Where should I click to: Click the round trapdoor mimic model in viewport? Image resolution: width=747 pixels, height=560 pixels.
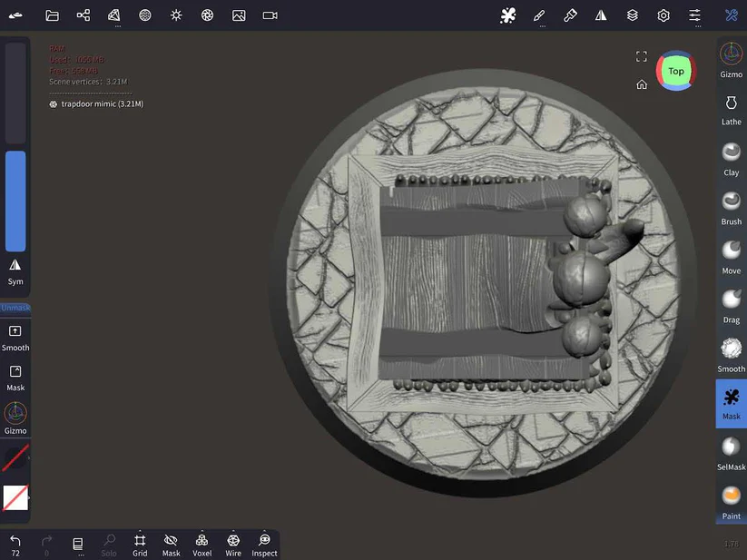coord(483,282)
